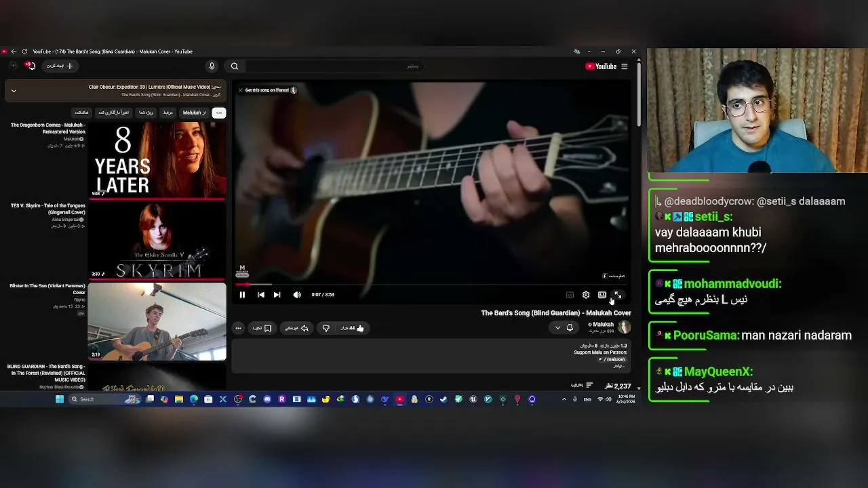Open account avatar in YouTube header
Viewport: 868px width, 488px height.
click(x=13, y=66)
